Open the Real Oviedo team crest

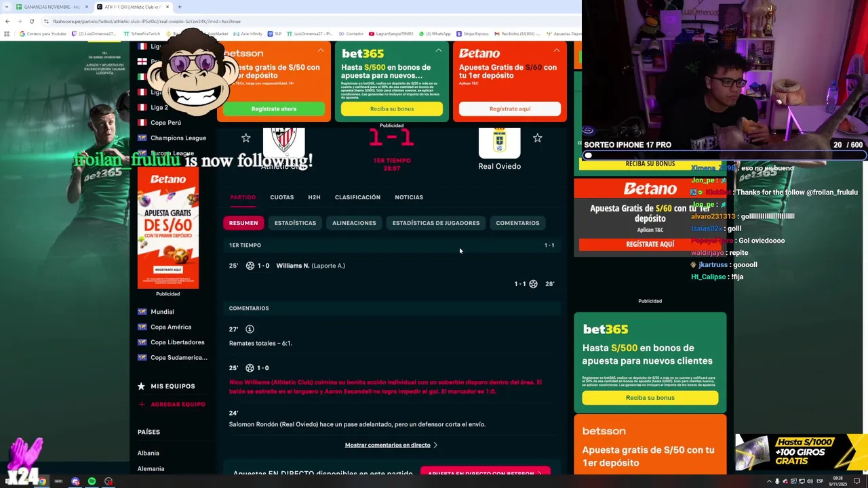point(499,142)
